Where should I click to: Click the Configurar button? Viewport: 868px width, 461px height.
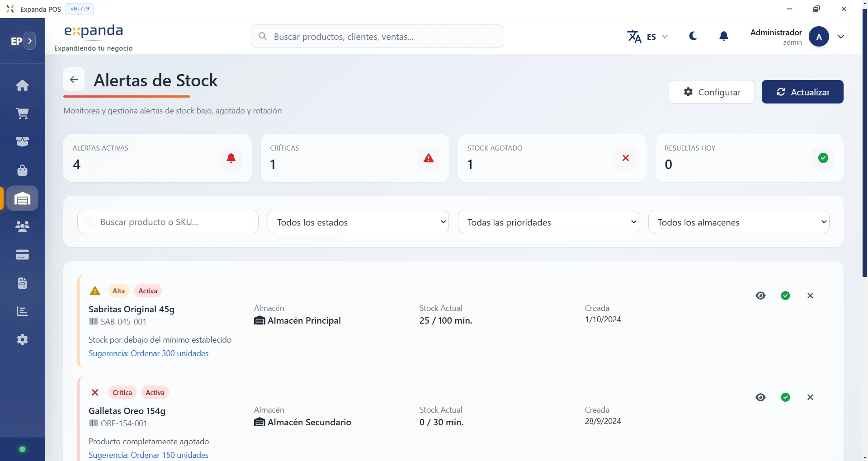(712, 92)
